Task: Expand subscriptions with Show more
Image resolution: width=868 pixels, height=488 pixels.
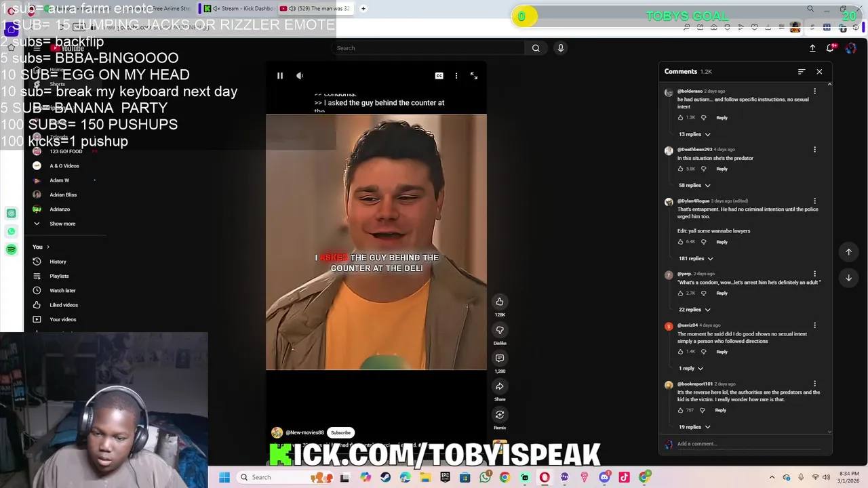Action: coord(62,224)
